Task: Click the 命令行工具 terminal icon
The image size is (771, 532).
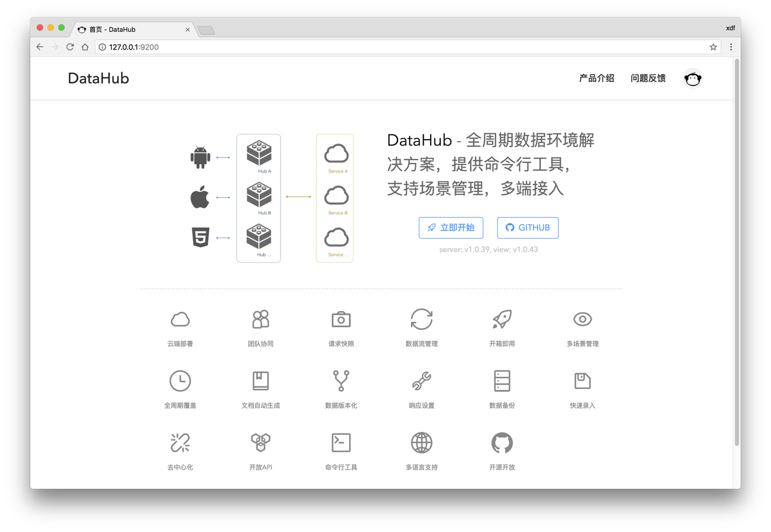Action: point(341,443)
